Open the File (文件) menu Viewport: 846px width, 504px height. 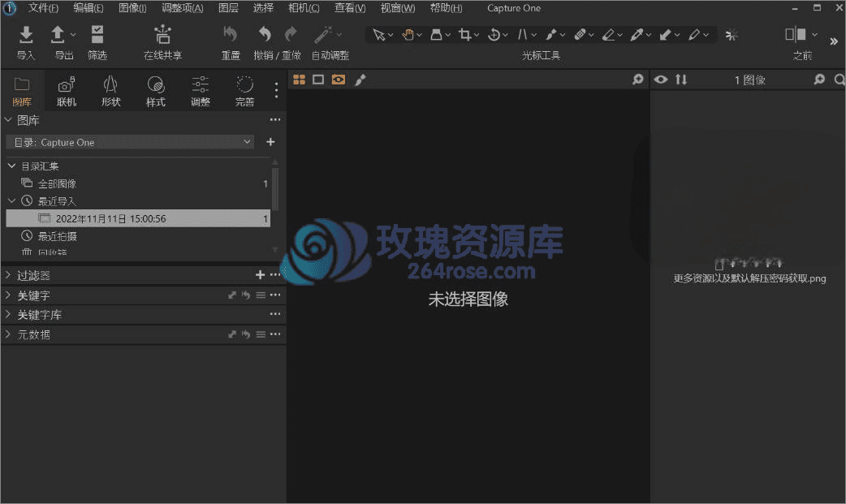pos(43,8)
